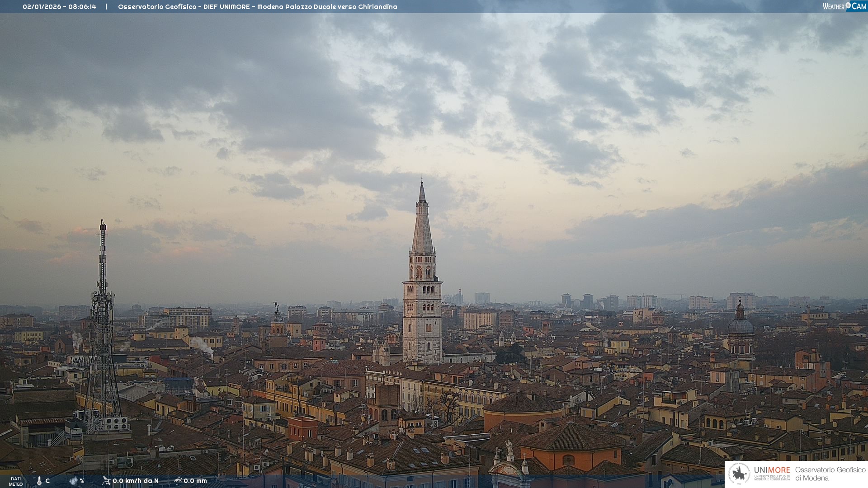Click the DATI METEO label

[16, 481]
